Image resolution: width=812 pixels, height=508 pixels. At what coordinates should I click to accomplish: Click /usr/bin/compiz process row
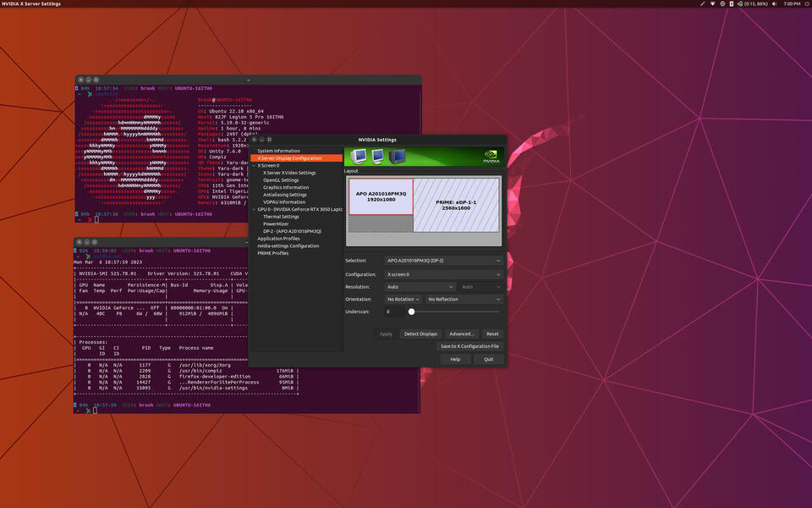coord(186,371)
